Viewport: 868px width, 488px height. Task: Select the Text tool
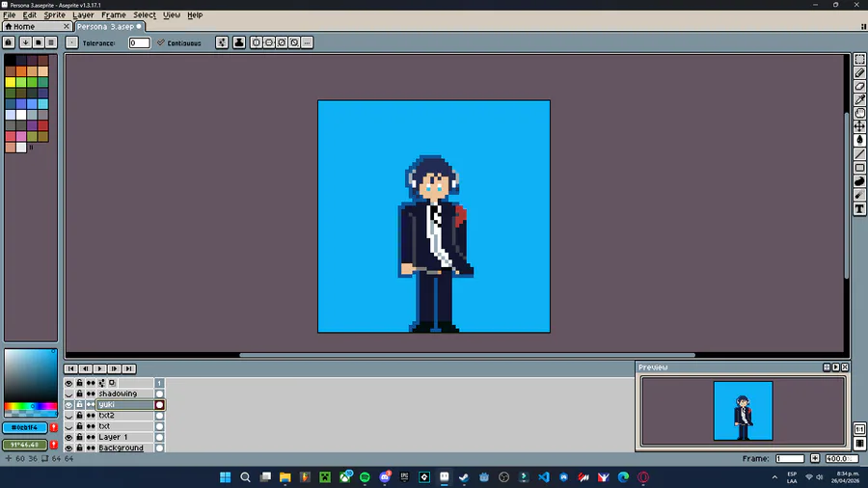click(x=859, y=208)
